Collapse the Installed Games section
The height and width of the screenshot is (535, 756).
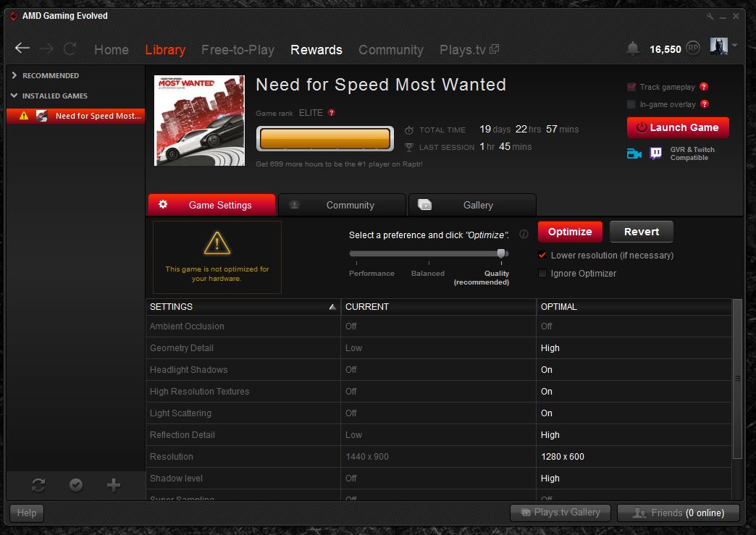coord(14,96)
